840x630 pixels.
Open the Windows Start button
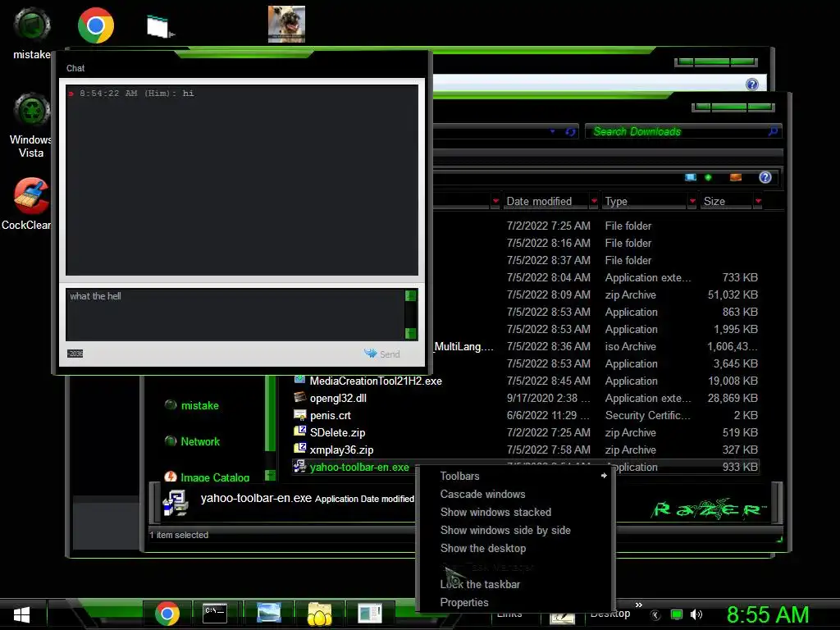click(21, 614)
